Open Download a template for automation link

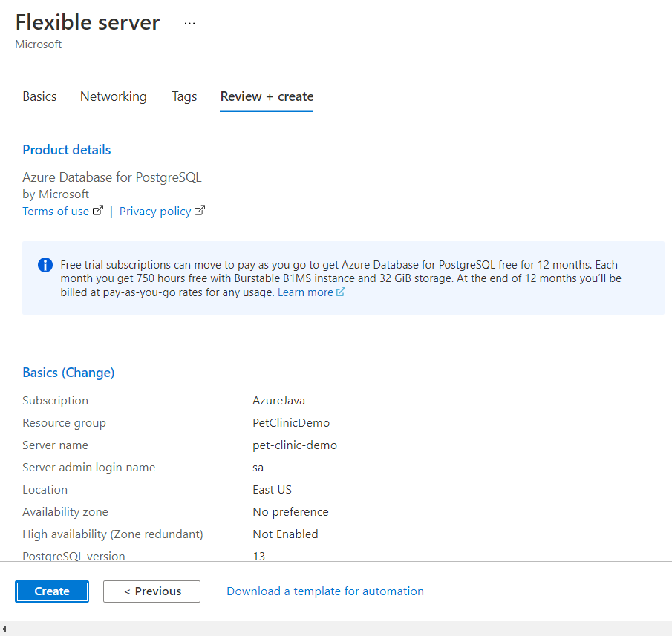pyautogui.click(x=324, y=591)
